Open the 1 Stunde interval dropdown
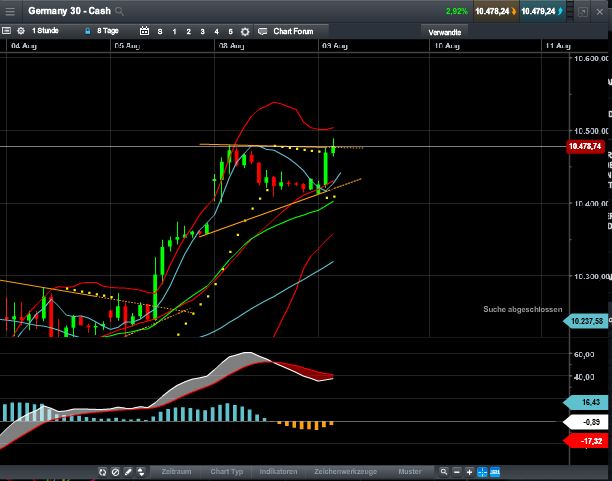This screenshot has height=481, width=612. [45, 30]
